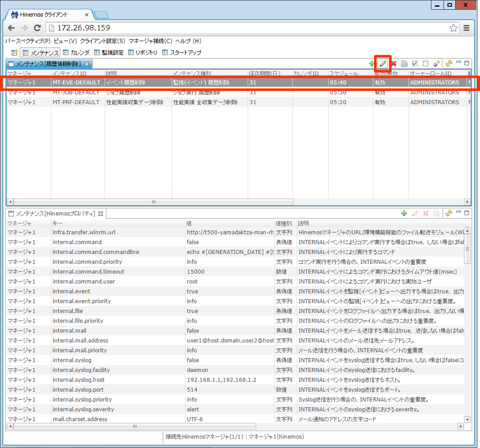Maximize the Hinemosプロパティ view panel

pos(467,213)
